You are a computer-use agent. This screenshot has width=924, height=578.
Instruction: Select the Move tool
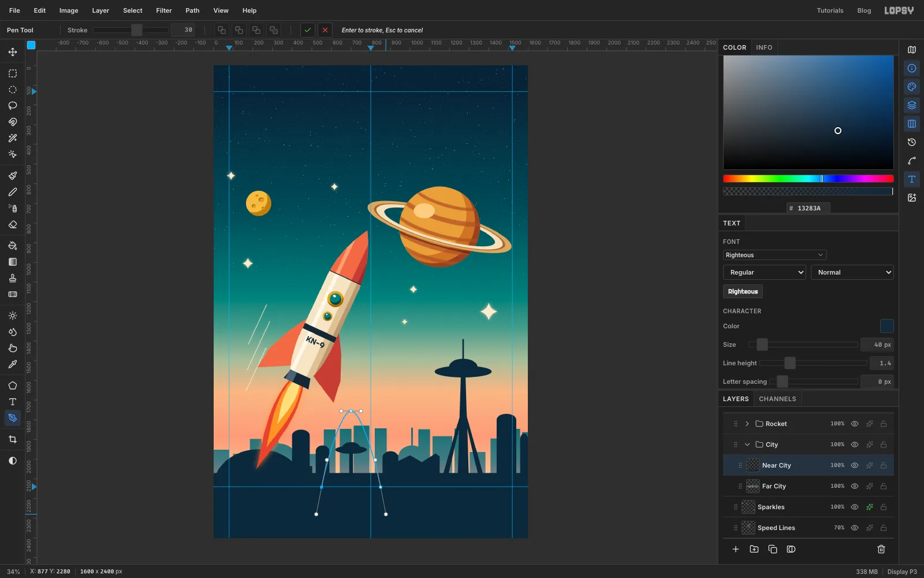(13, 52)
